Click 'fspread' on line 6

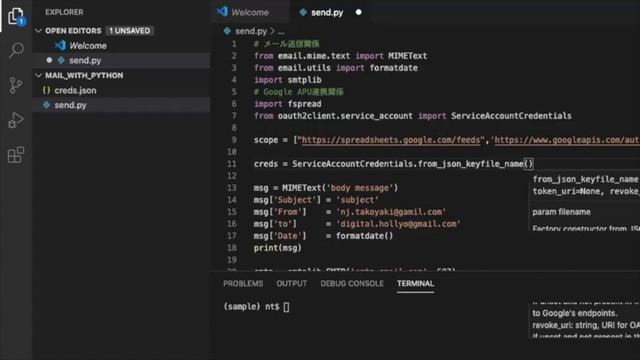pos(304,104)
